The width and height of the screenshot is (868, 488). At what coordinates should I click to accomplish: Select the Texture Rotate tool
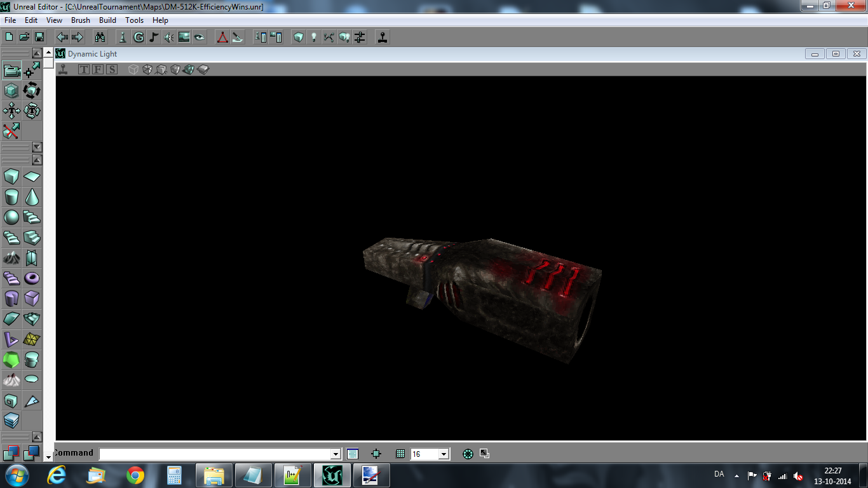[32, 111]
